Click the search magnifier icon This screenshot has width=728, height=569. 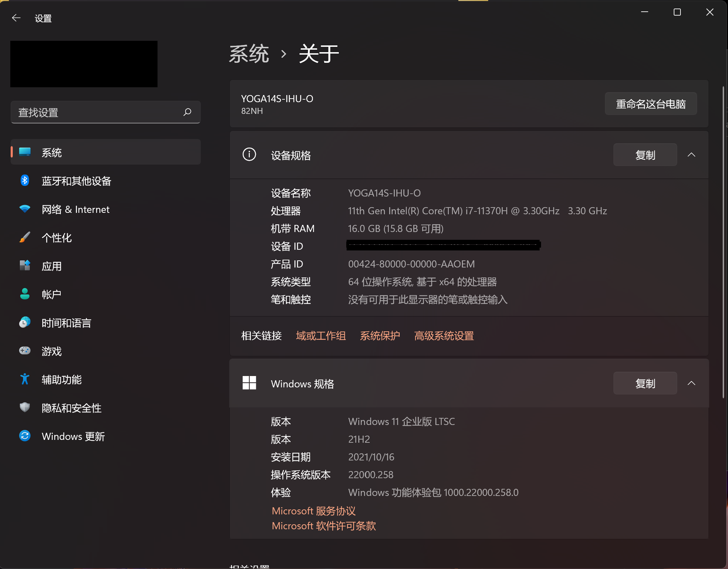pyautogui.click(x=187, y=112)
